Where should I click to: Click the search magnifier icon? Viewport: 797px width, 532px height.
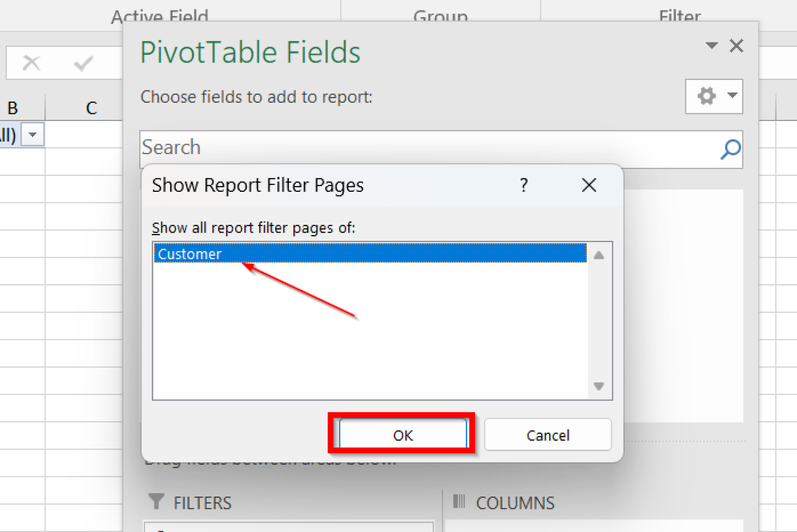[x=730, y=149]
